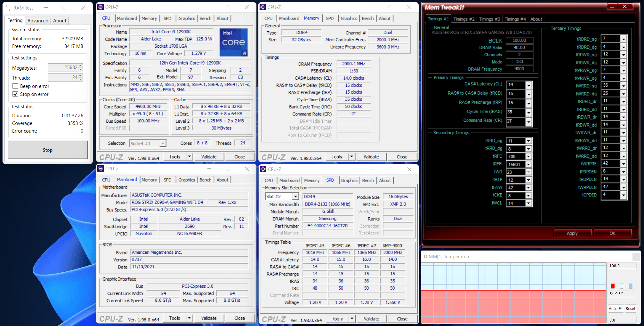
Task: Open the Cycle Time (tRAS) dropdown
Action: 529,113
